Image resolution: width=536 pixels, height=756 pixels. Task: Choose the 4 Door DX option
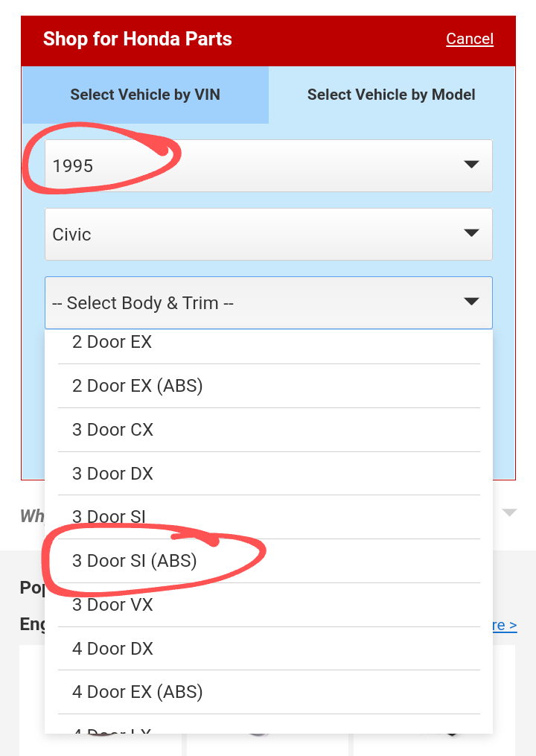112,649
